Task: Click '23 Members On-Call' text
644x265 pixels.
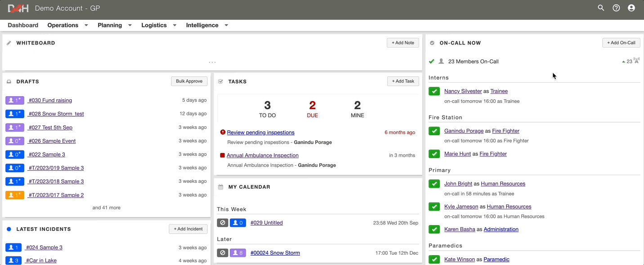Action: tap(474, 62)
